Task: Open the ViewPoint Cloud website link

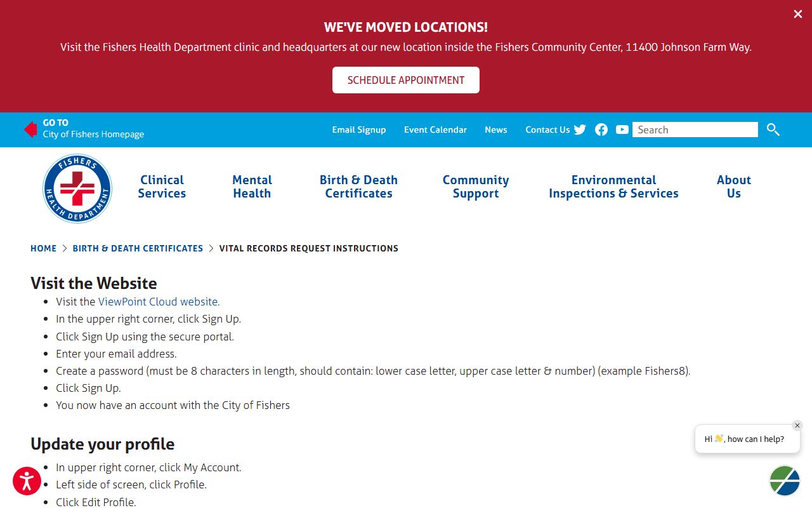Action: click(159, 302)
